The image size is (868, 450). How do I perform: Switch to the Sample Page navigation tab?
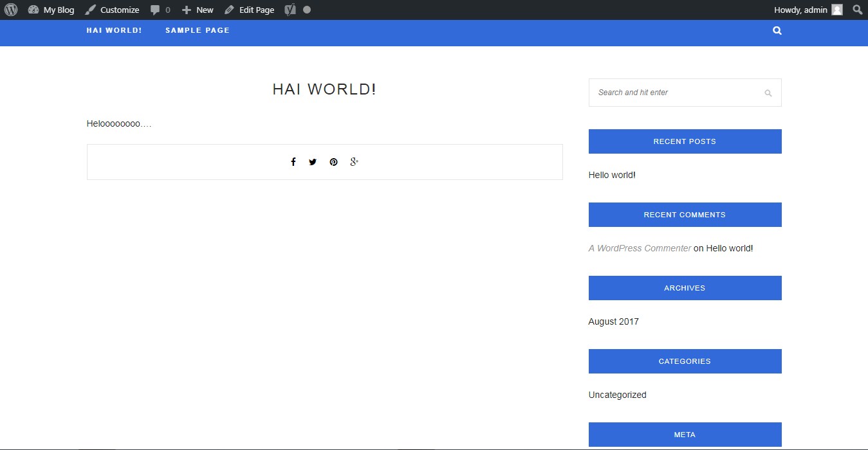[197, 30]
